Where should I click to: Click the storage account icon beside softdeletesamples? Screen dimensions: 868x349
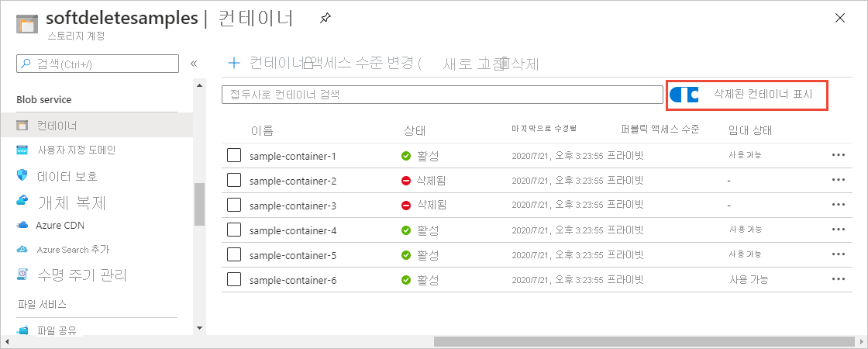[x=26, y=24]
